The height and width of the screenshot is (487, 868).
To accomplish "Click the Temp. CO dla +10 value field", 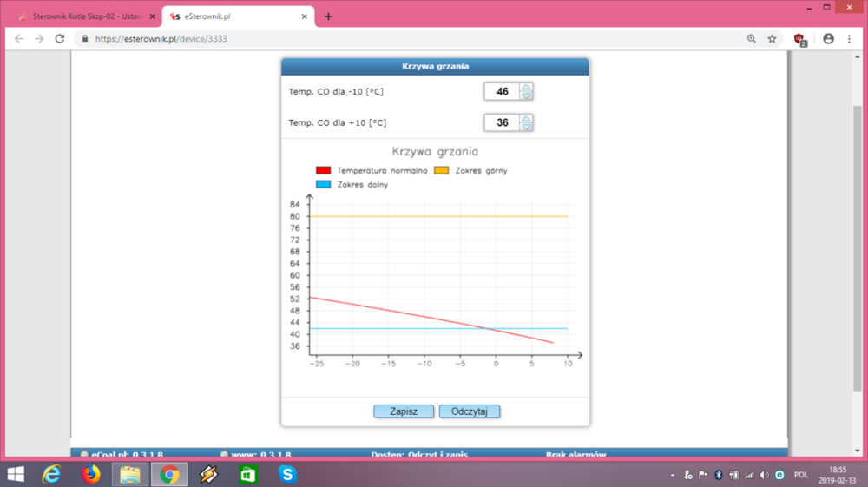I will pos(502,123).
